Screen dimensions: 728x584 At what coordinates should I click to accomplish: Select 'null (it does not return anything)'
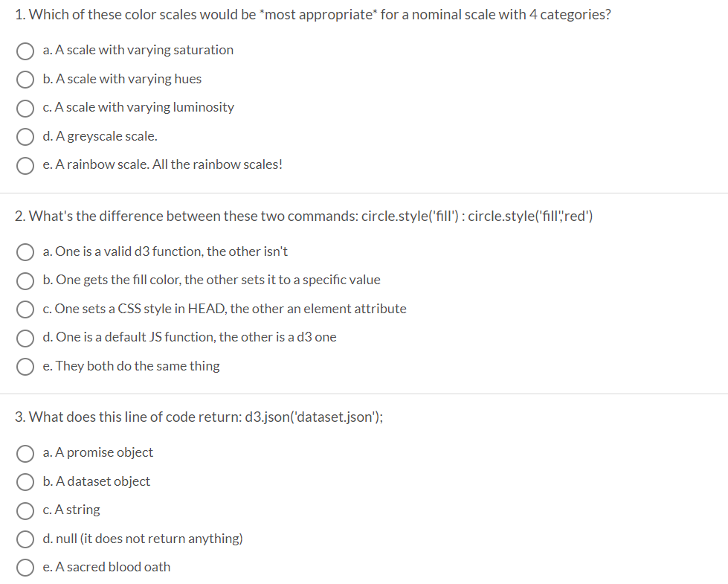tap(25, 539)
